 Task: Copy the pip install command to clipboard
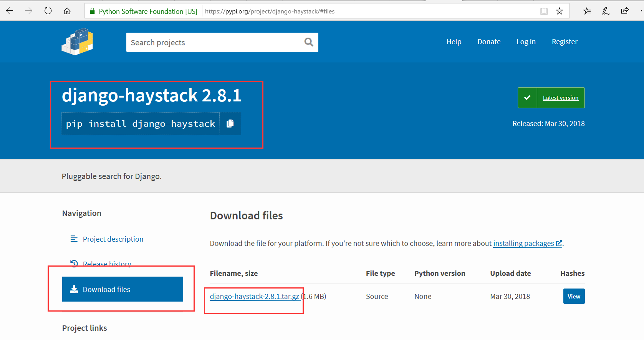click(x=230, y=123)
